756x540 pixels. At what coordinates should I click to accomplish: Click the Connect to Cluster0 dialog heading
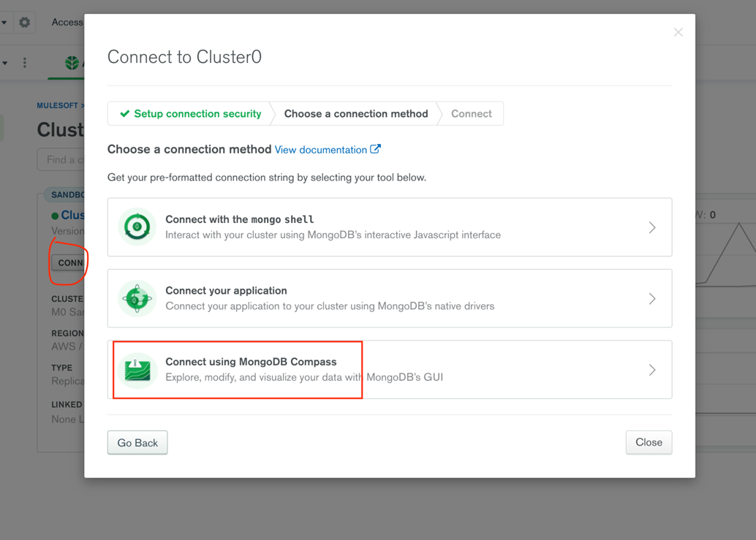click(x=185, y=57)
